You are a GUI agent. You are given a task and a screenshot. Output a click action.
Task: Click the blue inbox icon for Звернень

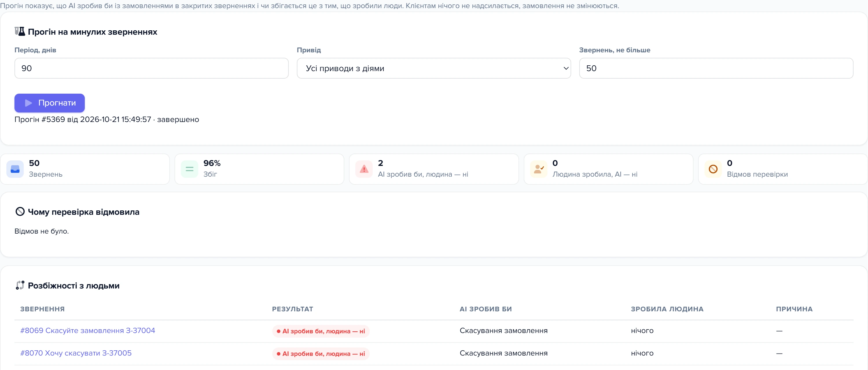pos(15,169)
